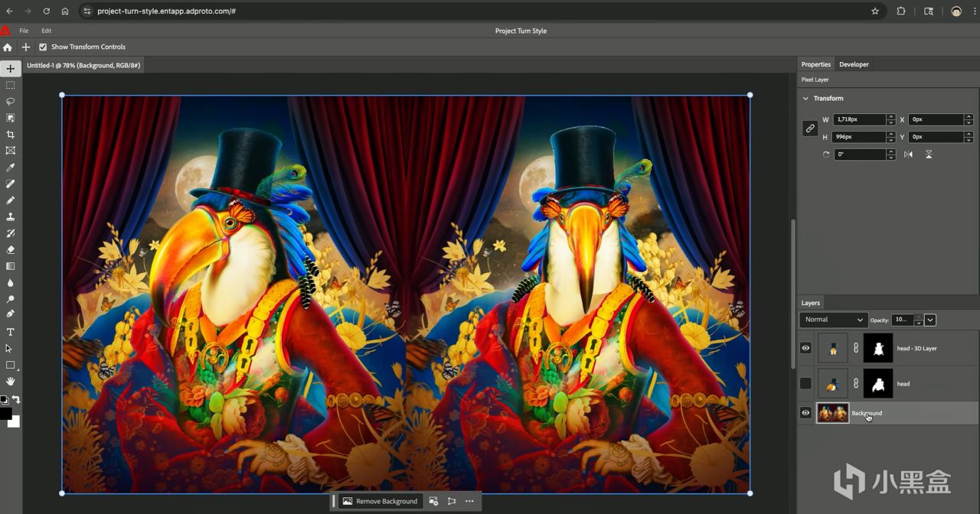Select the Dodge tool
Viewport: 980px width, 514px height.
(x=10, y=299)
